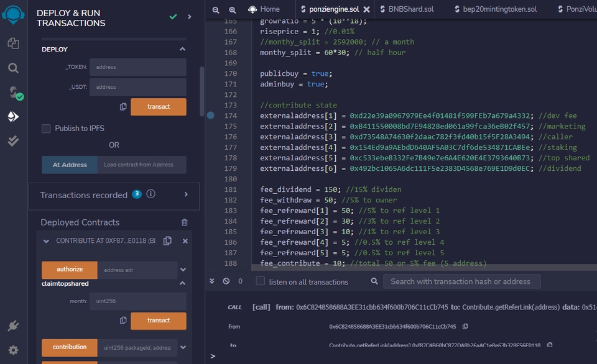The image size is (597, 364).
Task: Switch to the BNBShard.sol tab
Action: pos(407,9)
